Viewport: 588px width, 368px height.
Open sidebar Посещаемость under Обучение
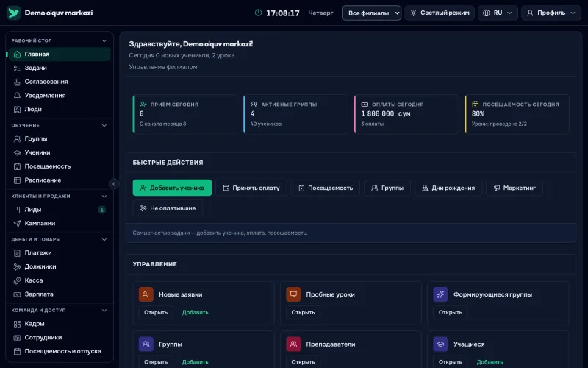(60, 166)
